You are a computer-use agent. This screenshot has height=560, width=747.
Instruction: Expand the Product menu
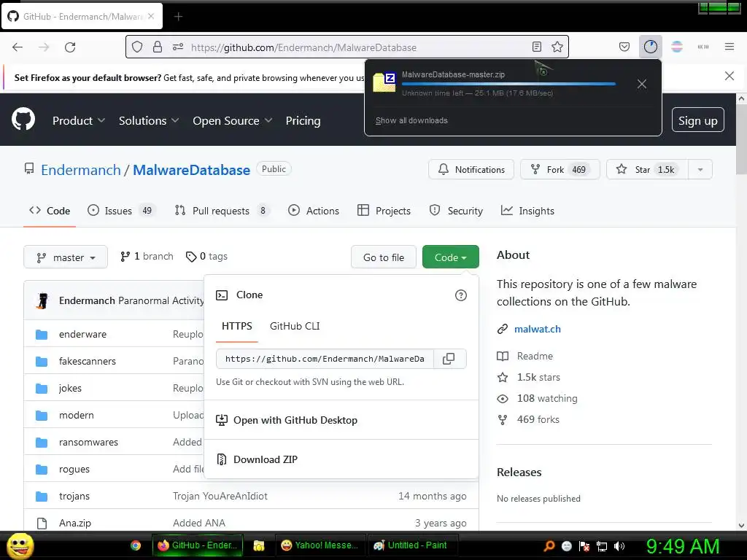click(79, 120)
